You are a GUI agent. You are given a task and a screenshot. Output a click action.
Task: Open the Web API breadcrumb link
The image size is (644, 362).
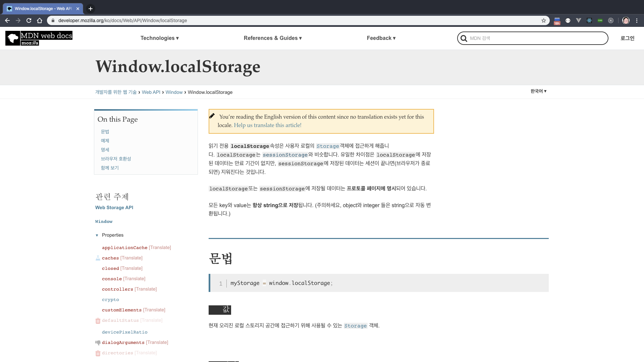pyautogui.click(x=151, y=92)
